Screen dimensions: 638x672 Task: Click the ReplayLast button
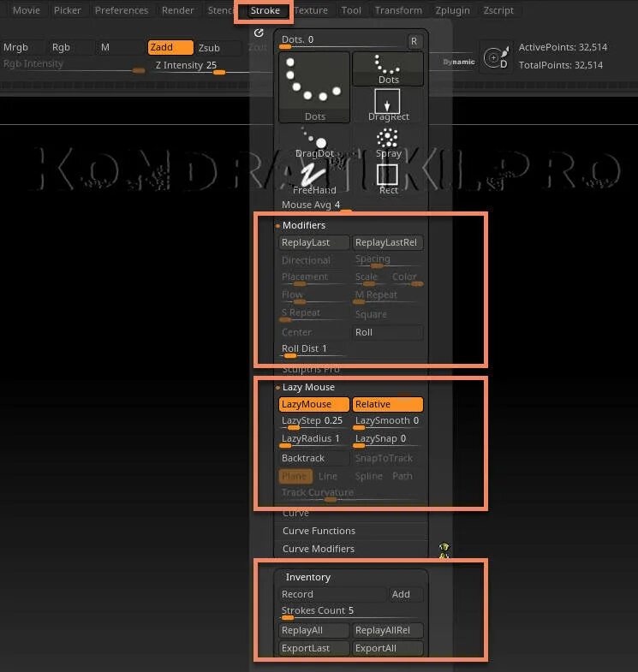point(314,242)
